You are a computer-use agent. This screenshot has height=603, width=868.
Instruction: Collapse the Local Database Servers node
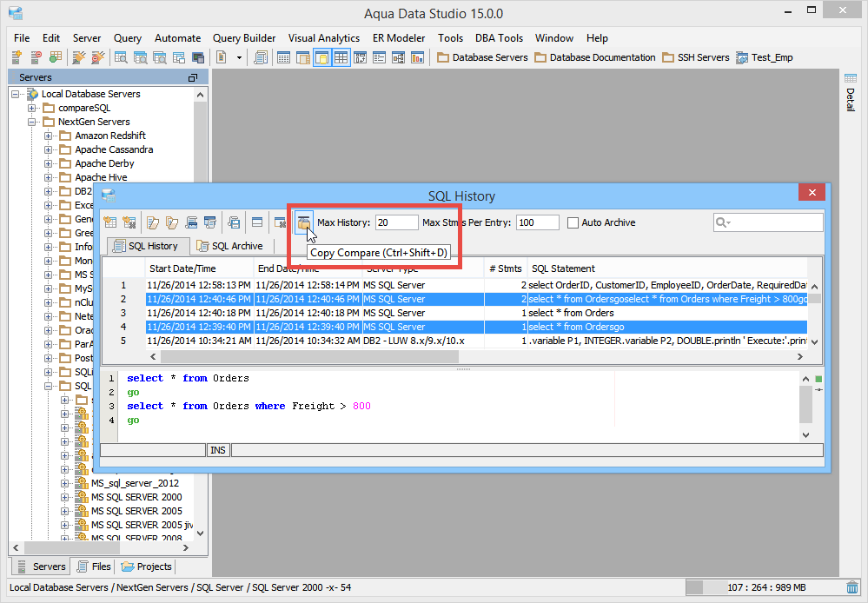[16, 94]
